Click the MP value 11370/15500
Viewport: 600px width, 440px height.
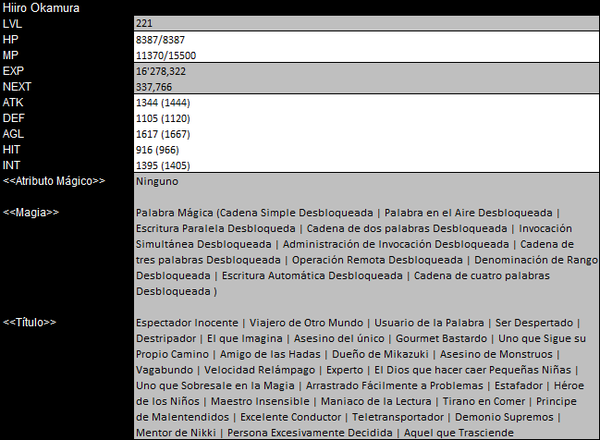click(166, 55)
